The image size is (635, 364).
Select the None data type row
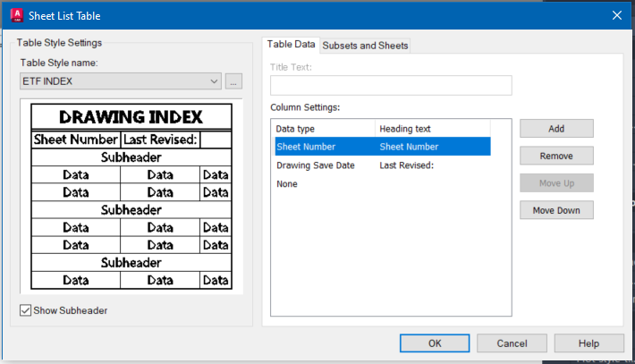click(383, 184)
